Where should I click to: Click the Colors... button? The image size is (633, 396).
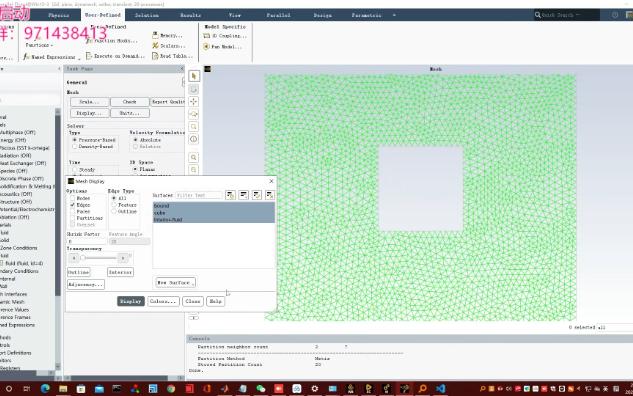coord(163,301)
